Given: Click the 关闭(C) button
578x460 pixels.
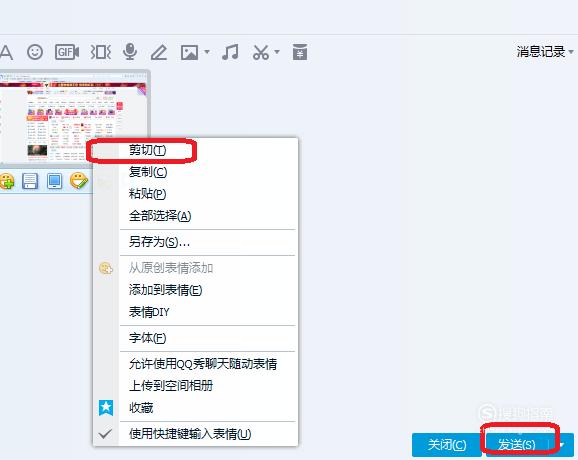Looking at the screenshot, I should (446, 445).
